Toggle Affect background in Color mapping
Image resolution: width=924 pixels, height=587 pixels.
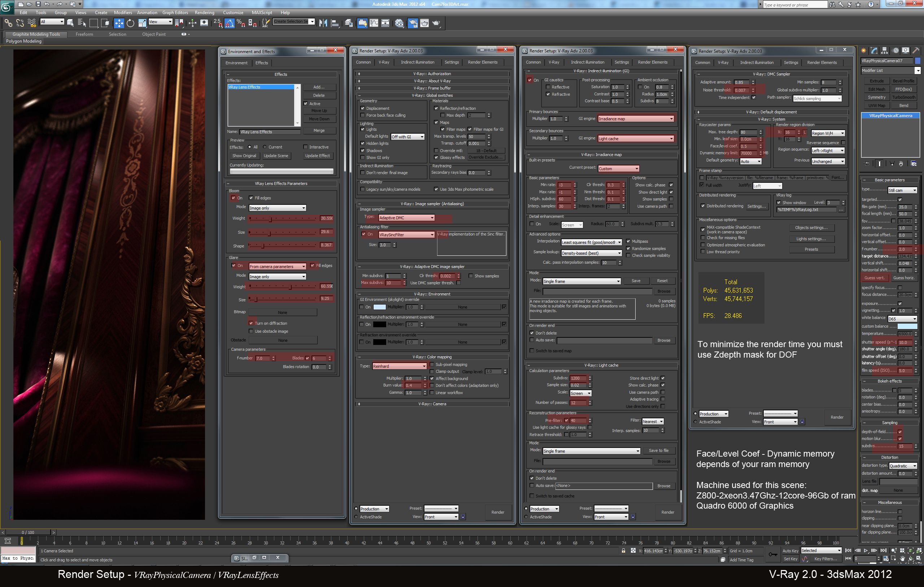[x=432, y=379]
